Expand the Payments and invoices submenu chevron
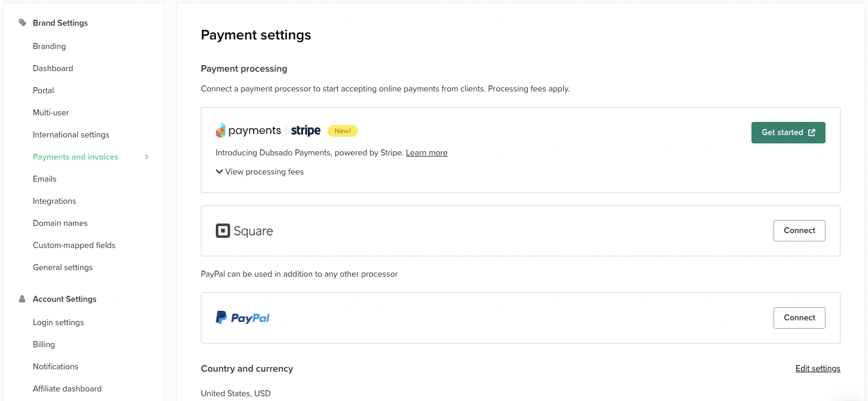868x401 pixels. (x=146, y=157)
